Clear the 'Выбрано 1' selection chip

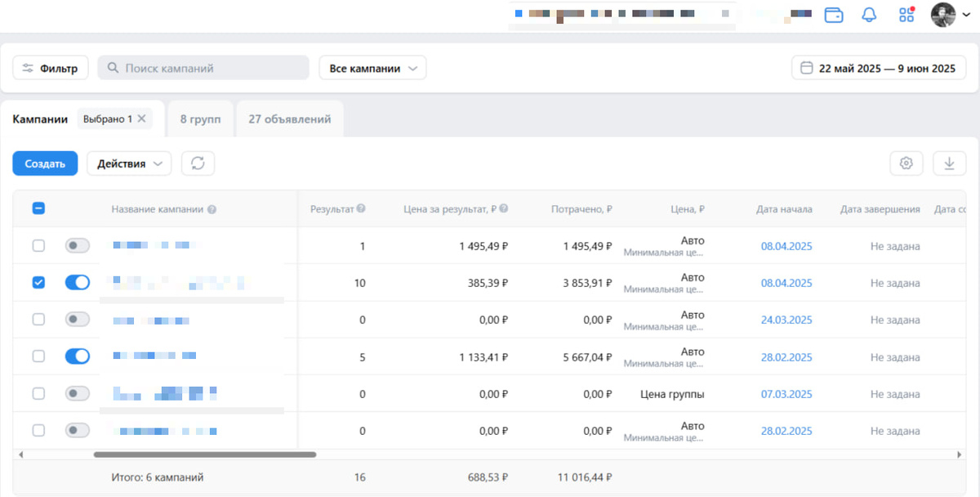pyautogui.click(x=141, y=119)
